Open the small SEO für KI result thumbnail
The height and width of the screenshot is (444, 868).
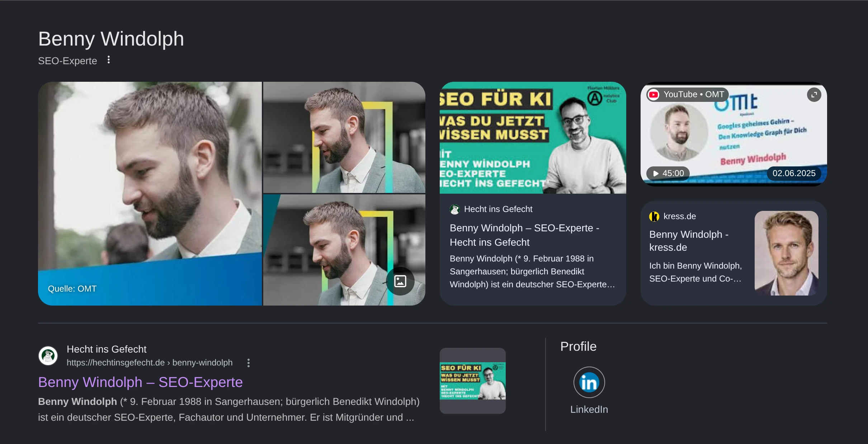[473, 381]
